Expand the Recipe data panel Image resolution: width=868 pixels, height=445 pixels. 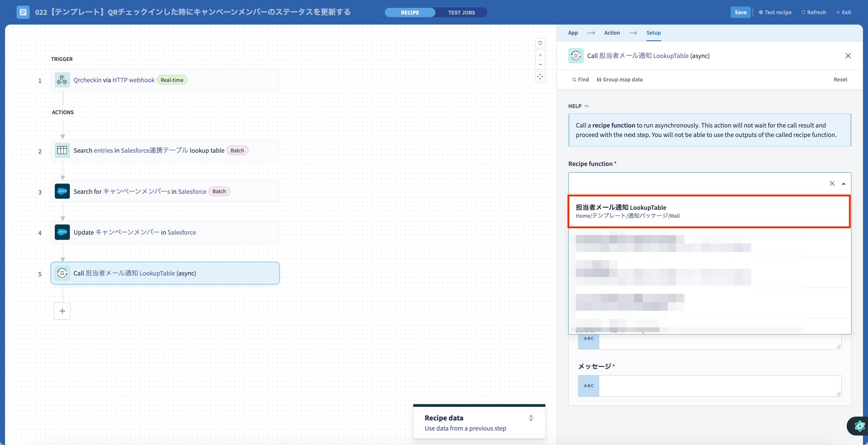pyautogui.click(x=531, y=418)
